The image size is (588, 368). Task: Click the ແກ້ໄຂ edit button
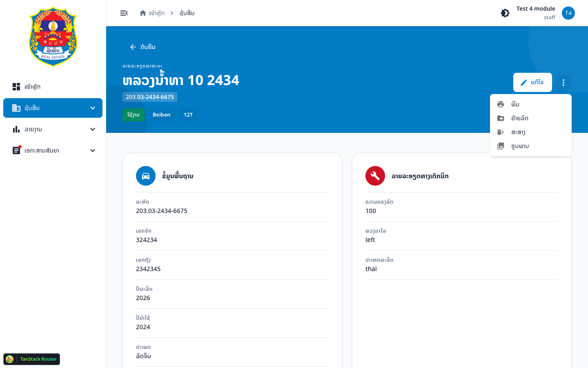[532, 82]
